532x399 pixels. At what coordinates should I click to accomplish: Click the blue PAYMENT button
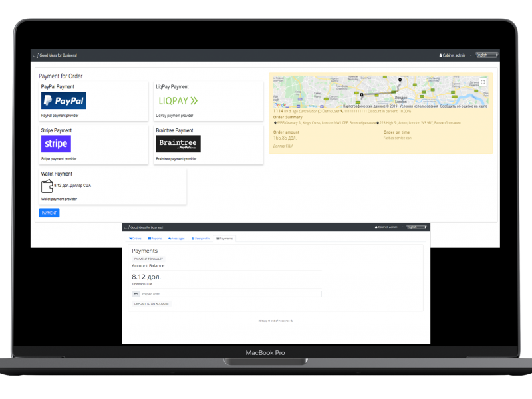(x=49, y=213)
